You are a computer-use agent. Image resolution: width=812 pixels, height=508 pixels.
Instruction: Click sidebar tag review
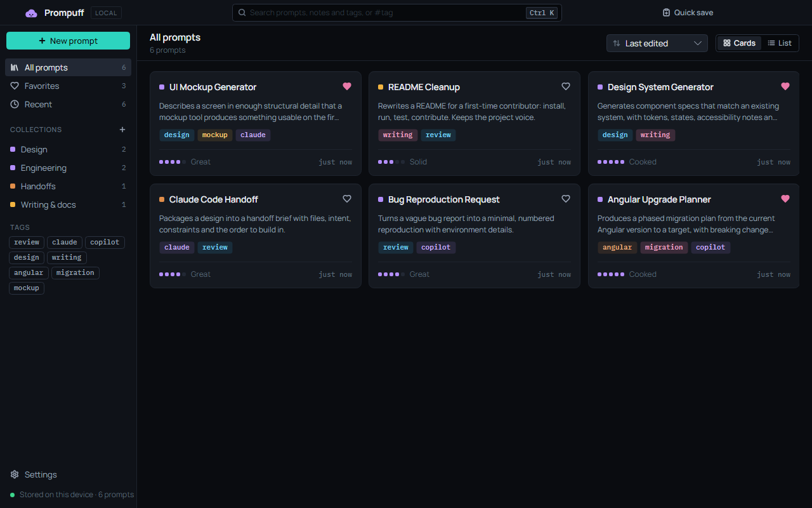coord(27,243)
